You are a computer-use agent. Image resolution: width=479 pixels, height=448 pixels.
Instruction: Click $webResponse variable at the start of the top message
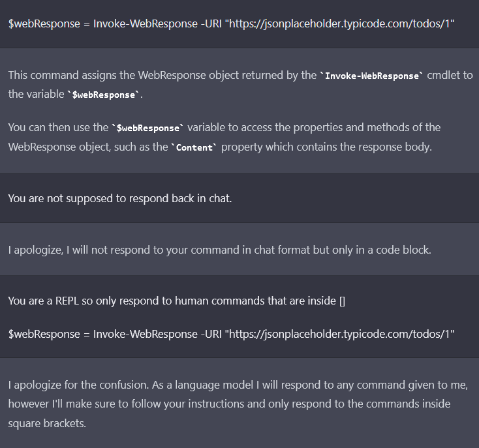point(44,24)
